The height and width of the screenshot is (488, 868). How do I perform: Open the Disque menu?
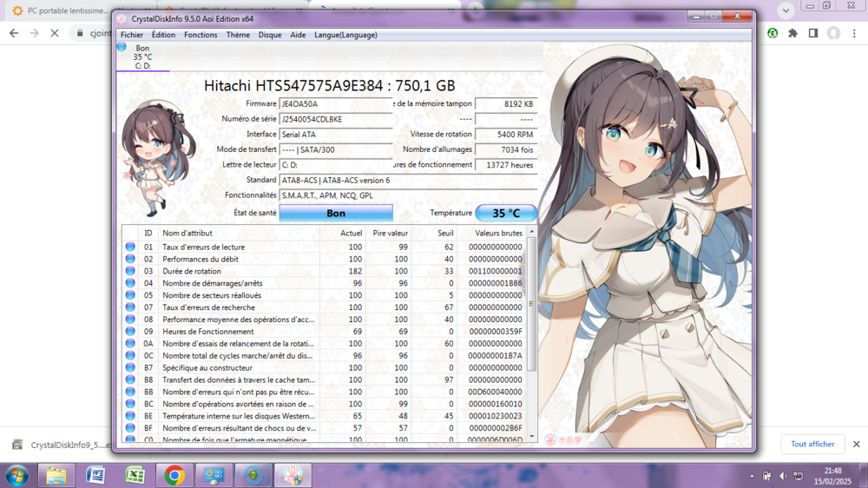270,35
